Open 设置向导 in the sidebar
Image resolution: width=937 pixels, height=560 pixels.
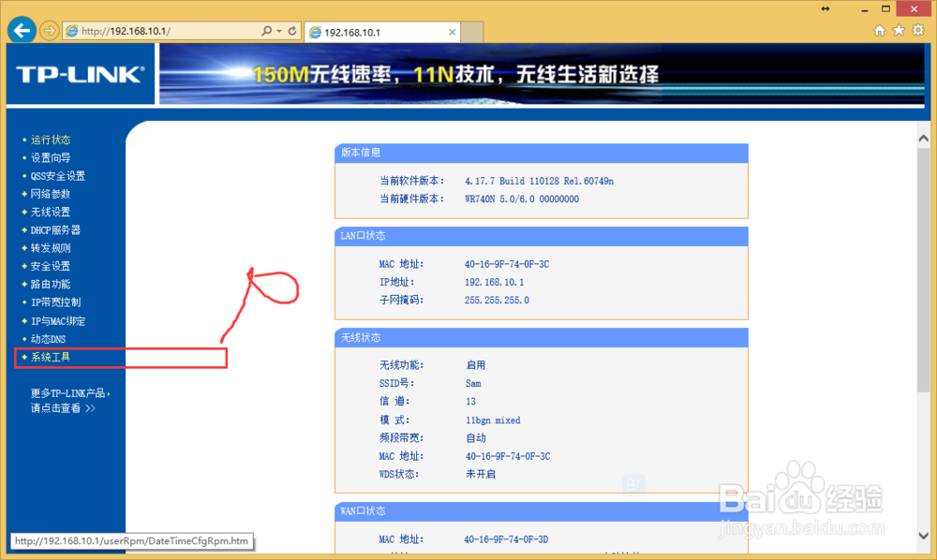51,157
